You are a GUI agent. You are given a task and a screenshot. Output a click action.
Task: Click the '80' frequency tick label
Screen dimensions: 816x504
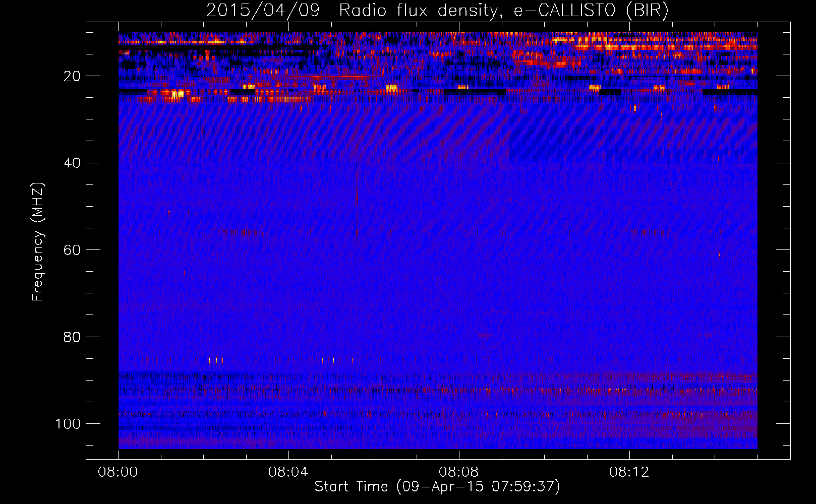pyautogui.click(x=72, y=337)
